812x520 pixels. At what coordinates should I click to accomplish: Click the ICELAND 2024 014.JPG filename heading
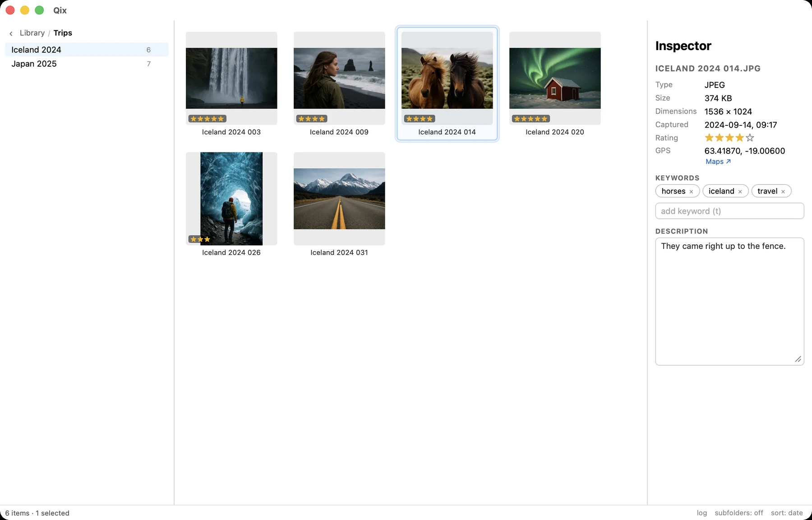(708, 69)
